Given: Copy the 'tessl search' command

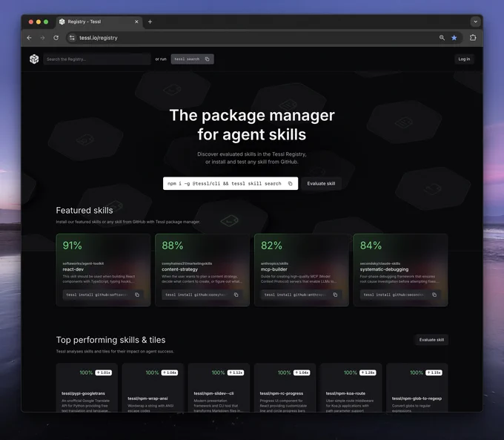Looking at the screenshot, I should (x=208, y=59).
